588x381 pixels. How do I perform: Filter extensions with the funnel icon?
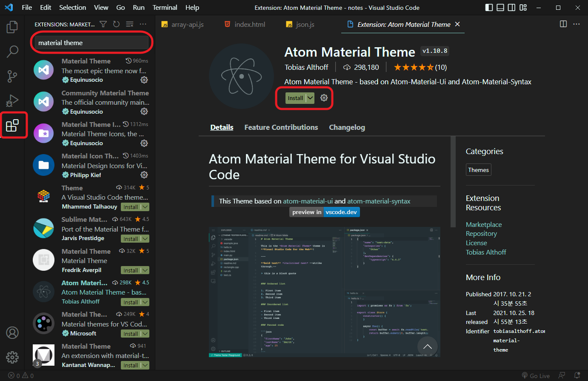point(103,24)
